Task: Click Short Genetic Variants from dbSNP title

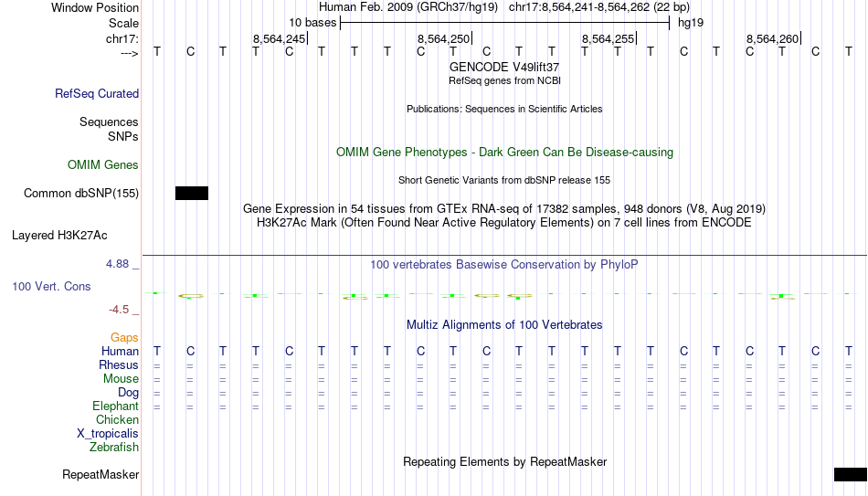Action: [504, 181]
